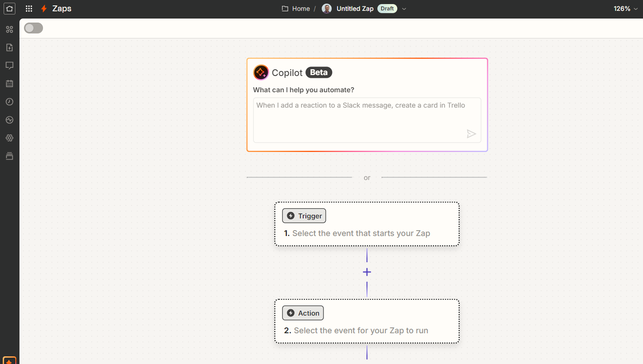The image size is (643, 364).
Task: Select the Trigger step card
Action: [367, 224]
